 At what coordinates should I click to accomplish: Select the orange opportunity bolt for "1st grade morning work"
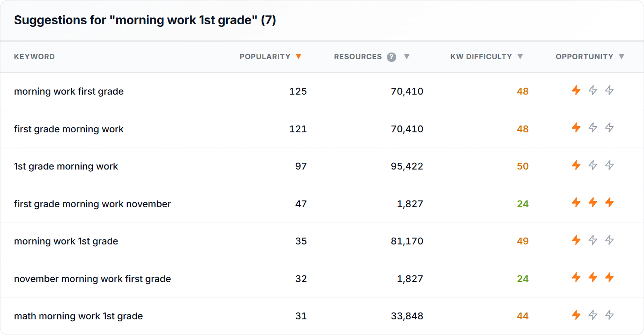[576, 166]
